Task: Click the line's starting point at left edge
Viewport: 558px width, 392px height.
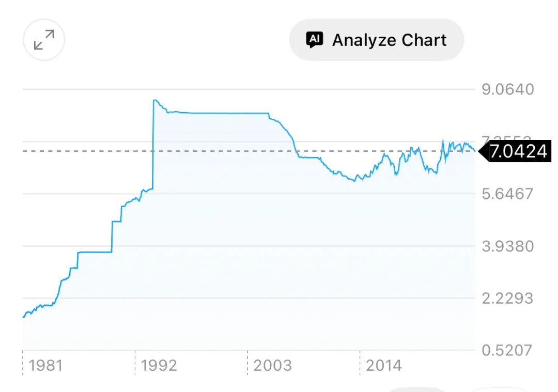Action: pos(24,317)
